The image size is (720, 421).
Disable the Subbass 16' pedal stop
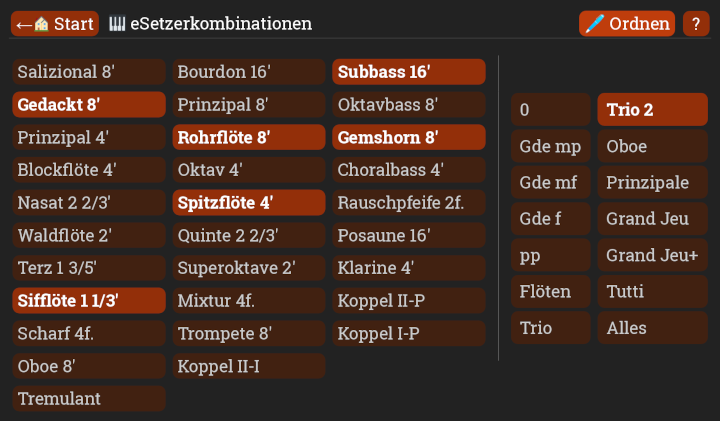point(409,71)
